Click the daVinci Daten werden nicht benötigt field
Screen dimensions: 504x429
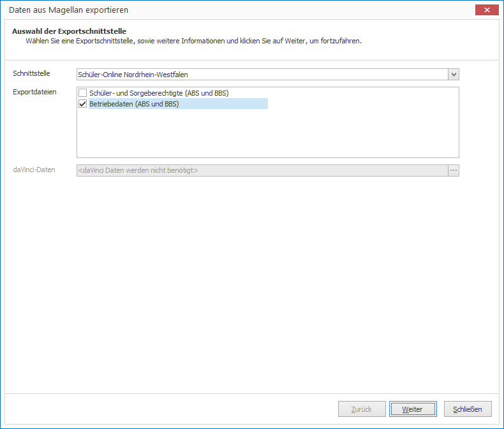tap(262, 170)
